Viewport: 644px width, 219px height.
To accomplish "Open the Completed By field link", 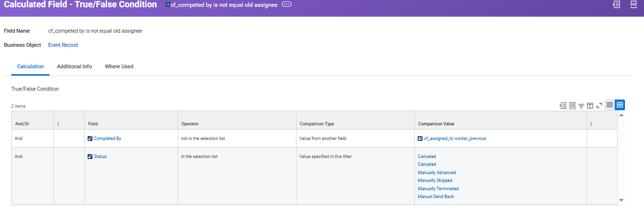I will click(x=108, y=139).
